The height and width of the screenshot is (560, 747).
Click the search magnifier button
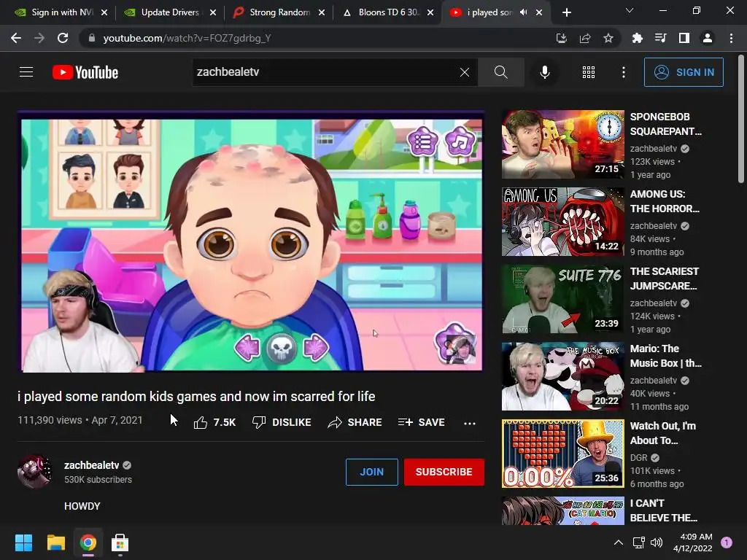[500, 72]
